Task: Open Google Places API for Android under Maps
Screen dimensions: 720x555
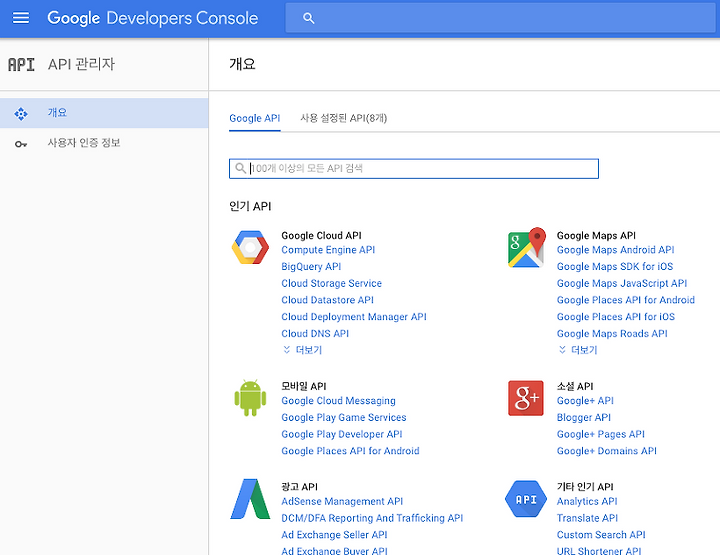Action: coord(625,300)
